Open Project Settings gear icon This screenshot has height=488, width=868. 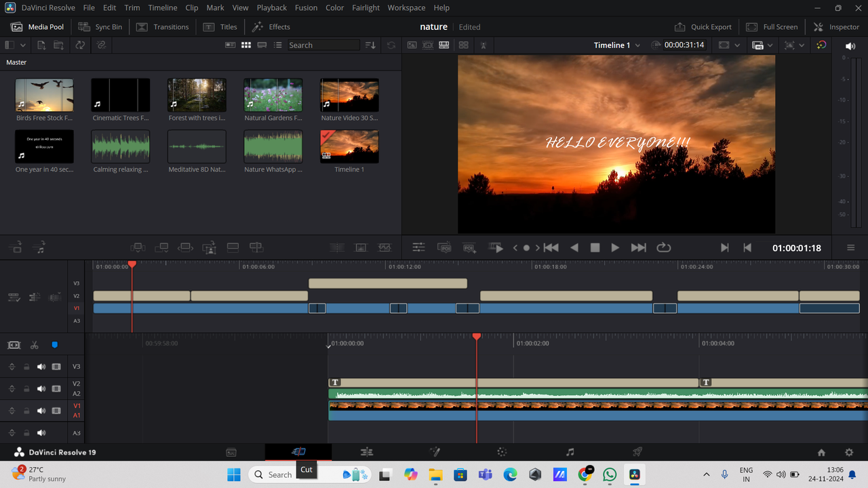pyautogui.click(x=849, y=453)
